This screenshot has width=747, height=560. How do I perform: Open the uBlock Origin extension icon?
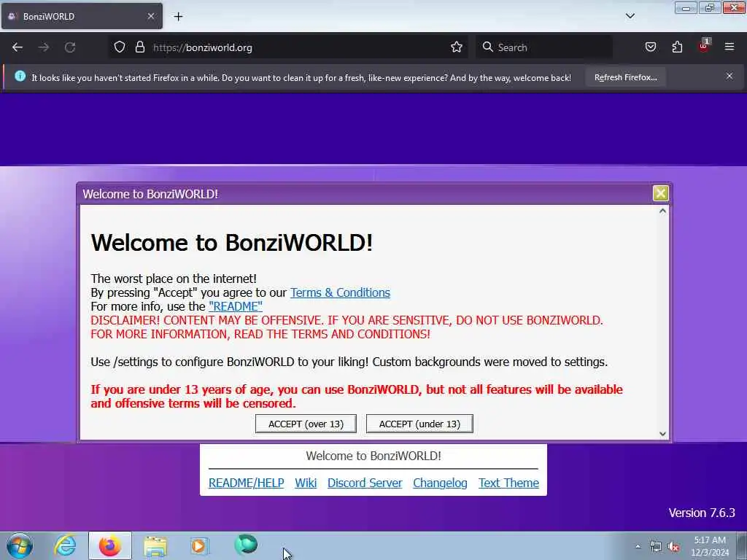tap(704, 46)
